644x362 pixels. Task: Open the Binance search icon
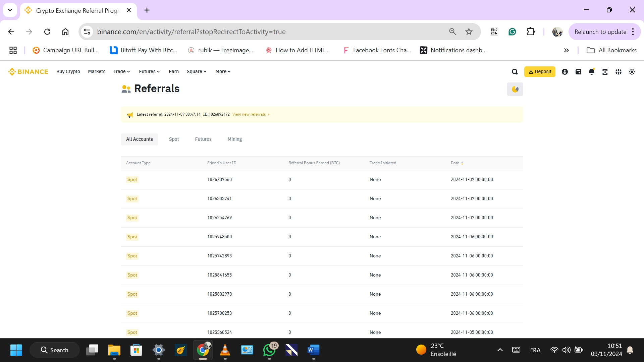(515, 72)
